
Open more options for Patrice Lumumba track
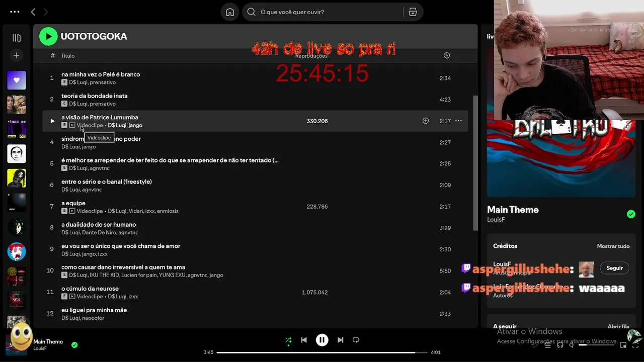[x=458, y=121]
